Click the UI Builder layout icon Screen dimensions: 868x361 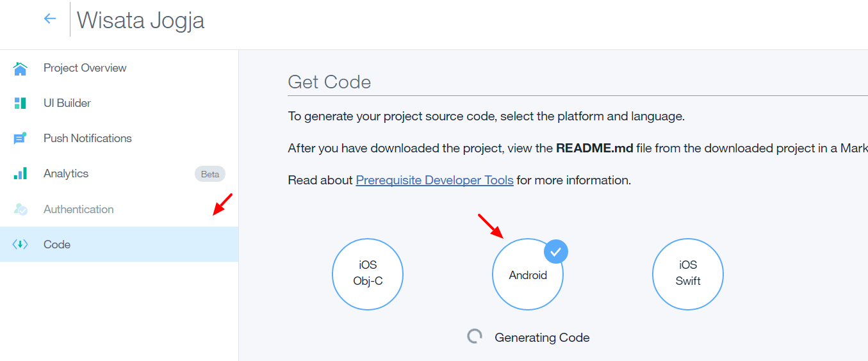[x=20, y=103]
